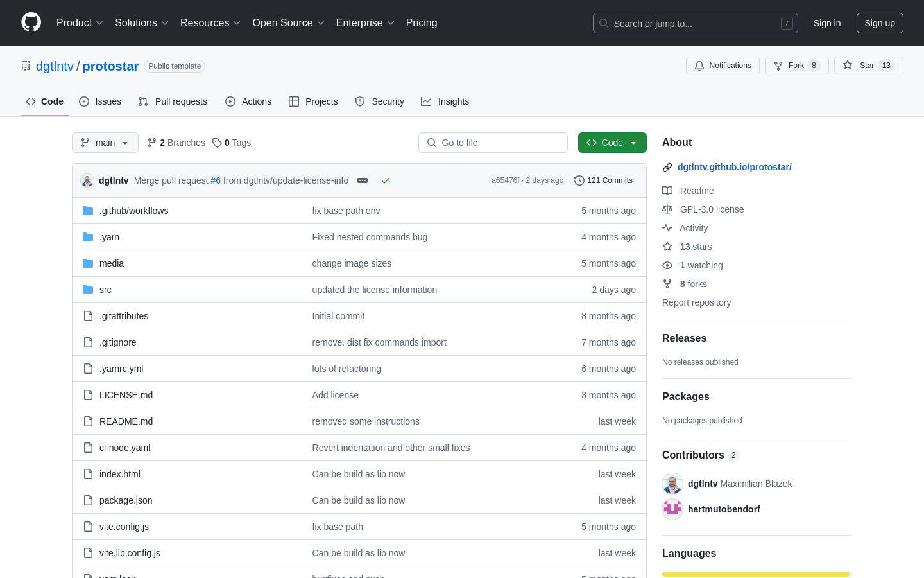
Task: Open the commits history clock icon
Action: (579, 180)
